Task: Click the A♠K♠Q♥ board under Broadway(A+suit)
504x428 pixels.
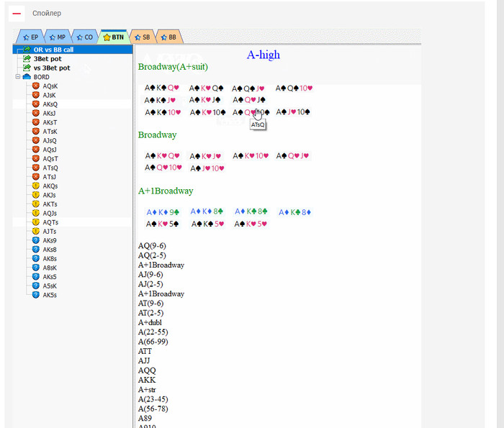Action: (x=163, y=88)
